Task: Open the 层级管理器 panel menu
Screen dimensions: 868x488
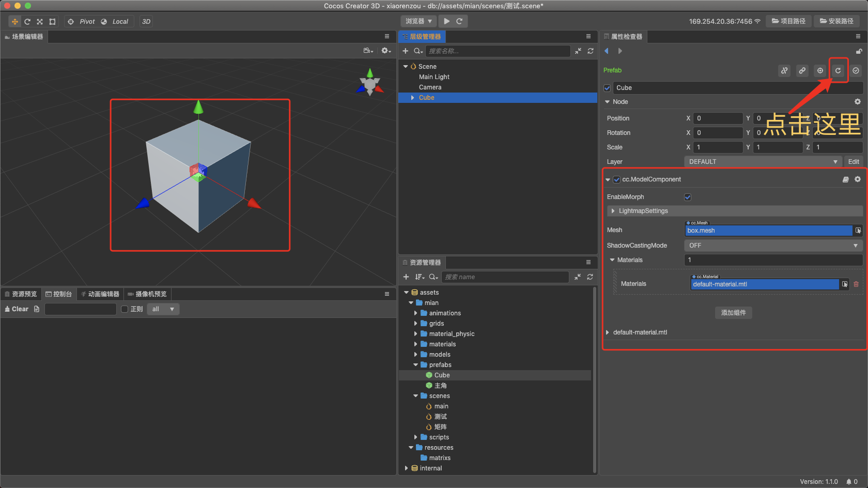Action: [x=588, y=37]
